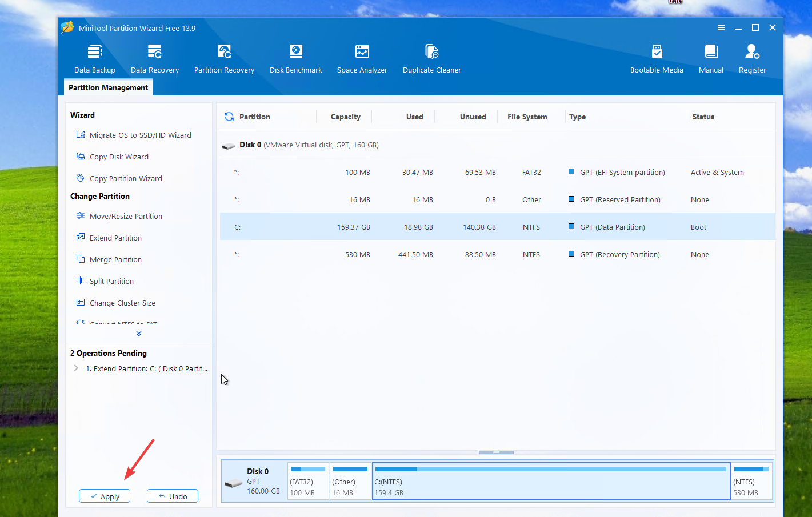The height and width of the screenshot is (517, 812).
Task: Launch Data Recovery from the toolbar
Action: [x=155, y=59]
